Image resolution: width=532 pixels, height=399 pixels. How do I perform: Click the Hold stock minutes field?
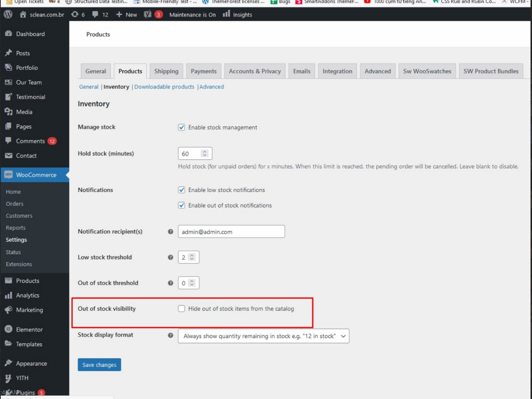[195, 153]
